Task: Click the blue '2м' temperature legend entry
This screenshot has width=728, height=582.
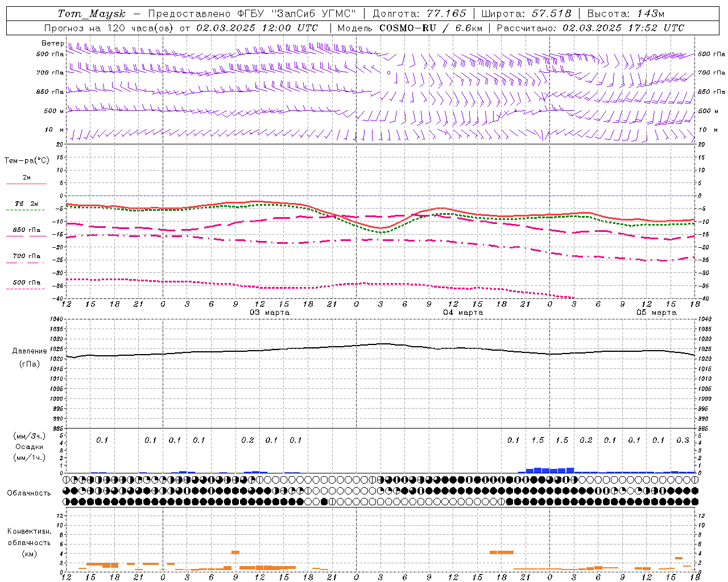Action: (x=27, y=178)
